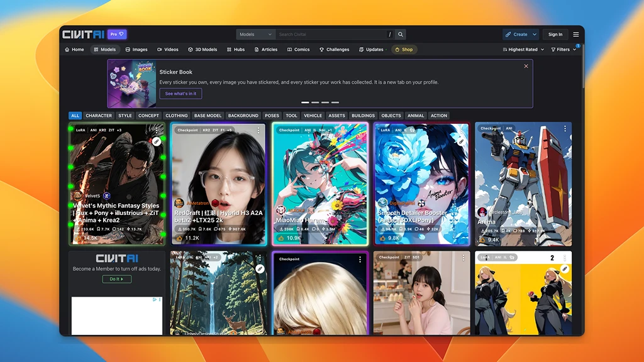Select the CHARACTER category chip
This screenshot has width=644, height=362.
coord(99,116)
